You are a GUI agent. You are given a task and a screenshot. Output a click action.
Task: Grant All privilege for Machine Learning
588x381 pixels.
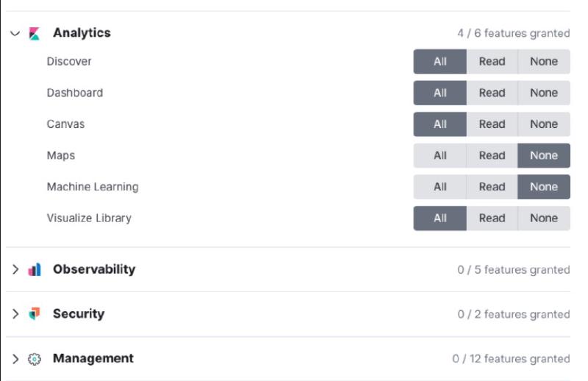pos(440,187)
